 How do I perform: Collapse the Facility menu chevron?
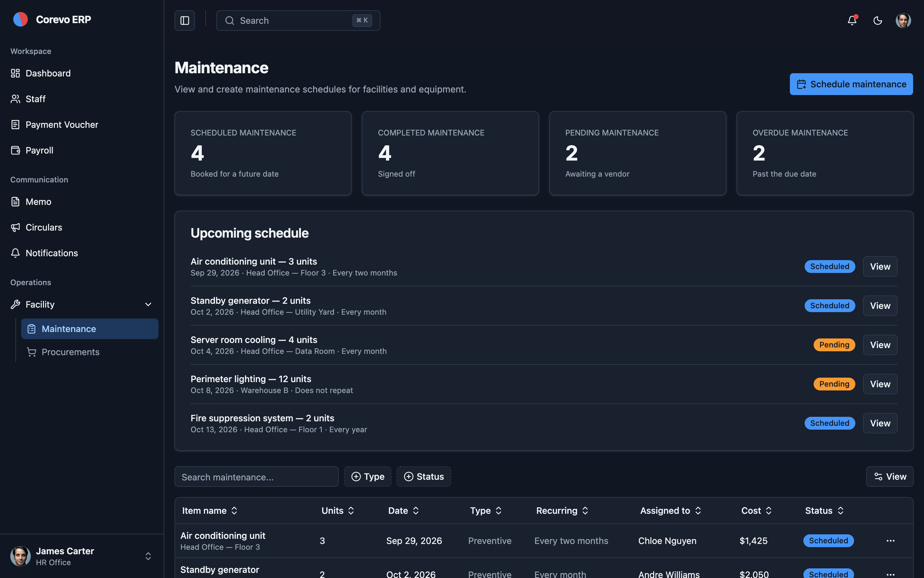(x=148, y=305)
